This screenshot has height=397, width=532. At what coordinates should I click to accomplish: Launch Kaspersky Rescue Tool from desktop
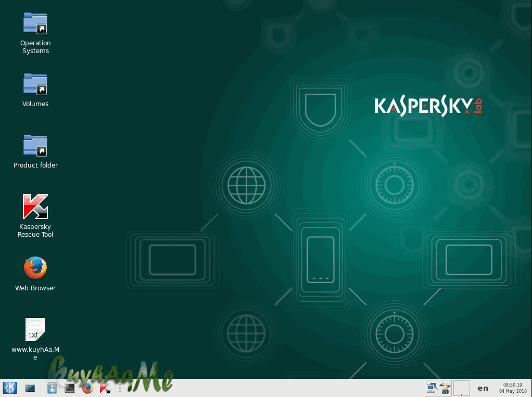35,207
